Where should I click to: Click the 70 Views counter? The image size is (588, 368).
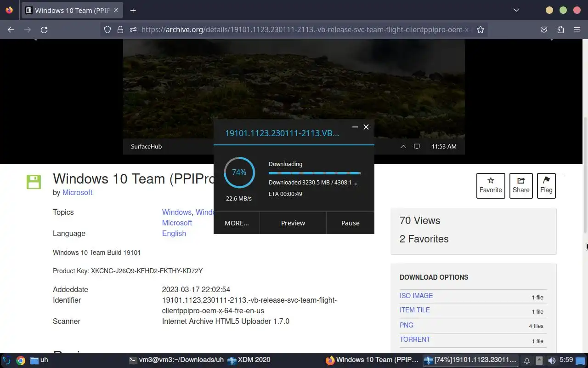click(x=420, y=220)
